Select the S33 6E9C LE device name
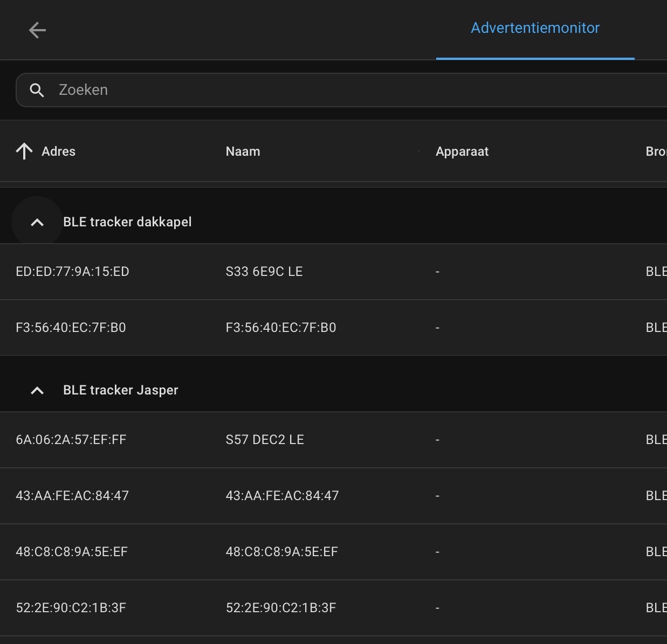667x644 pixels. (264, 272)
